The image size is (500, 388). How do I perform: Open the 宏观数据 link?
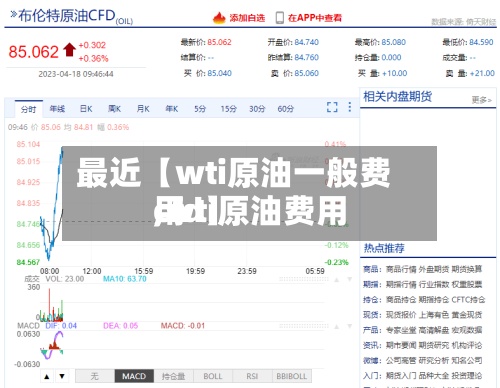click(x=467, y=330)
